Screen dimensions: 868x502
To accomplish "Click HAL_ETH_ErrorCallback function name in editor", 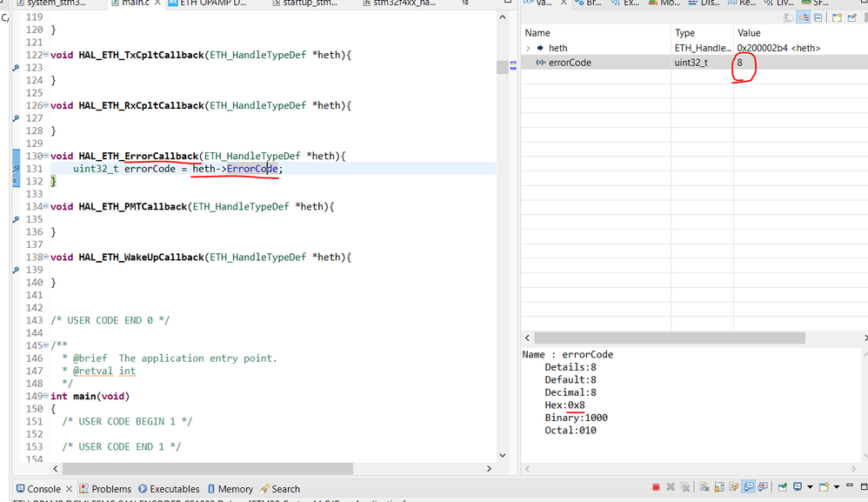I will 137,156.
